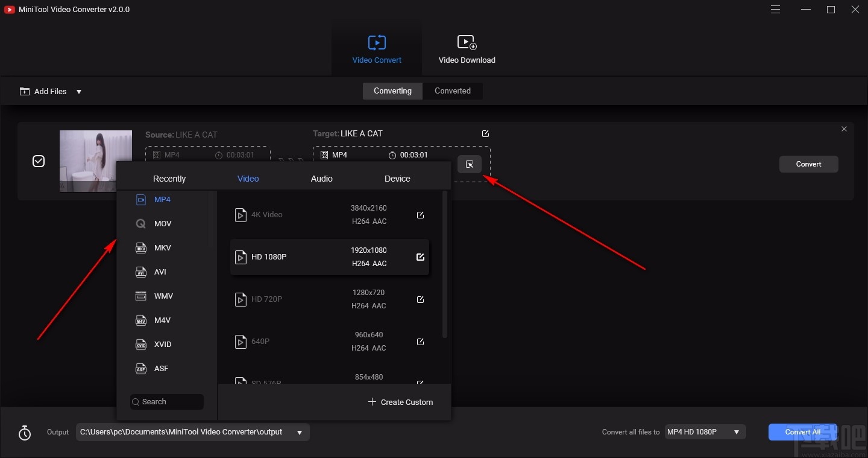
Task: Edit the HD 720P preset settings
Action: coord(420,299)
